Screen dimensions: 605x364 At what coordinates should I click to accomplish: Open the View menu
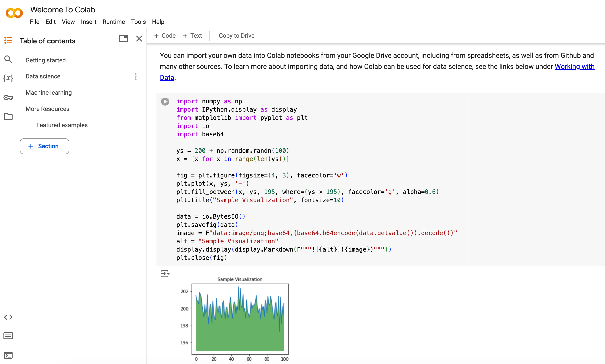[68, 22]
